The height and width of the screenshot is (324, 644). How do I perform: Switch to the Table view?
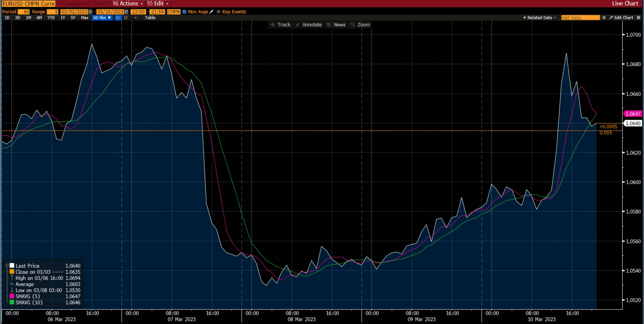(x=150, y=18)
